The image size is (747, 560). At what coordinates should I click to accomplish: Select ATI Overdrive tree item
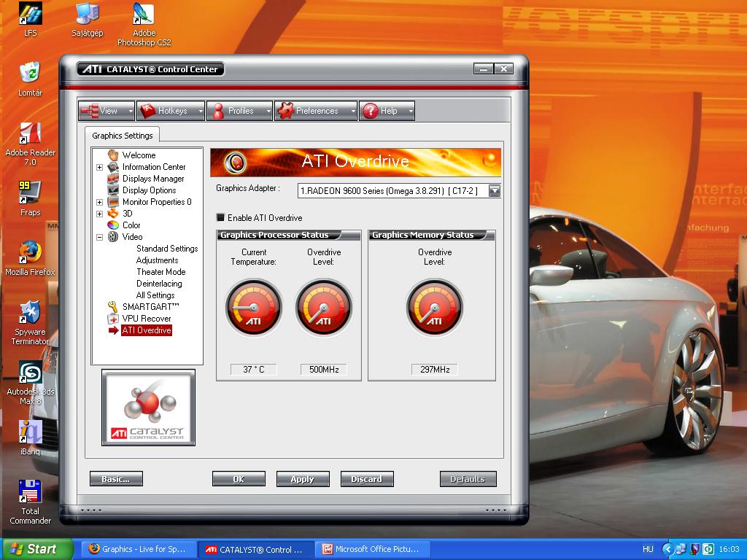tap(147, 330)
